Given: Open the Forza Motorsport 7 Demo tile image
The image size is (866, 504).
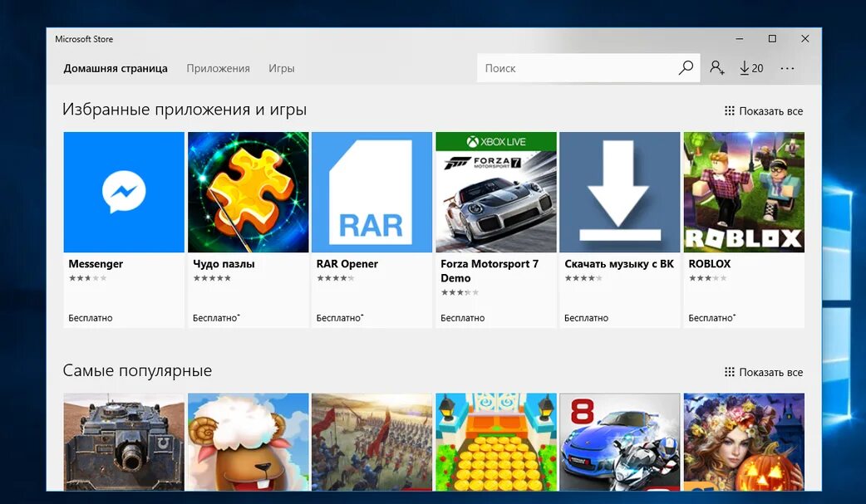Looking at the screenshot, I should coord(496,192).
